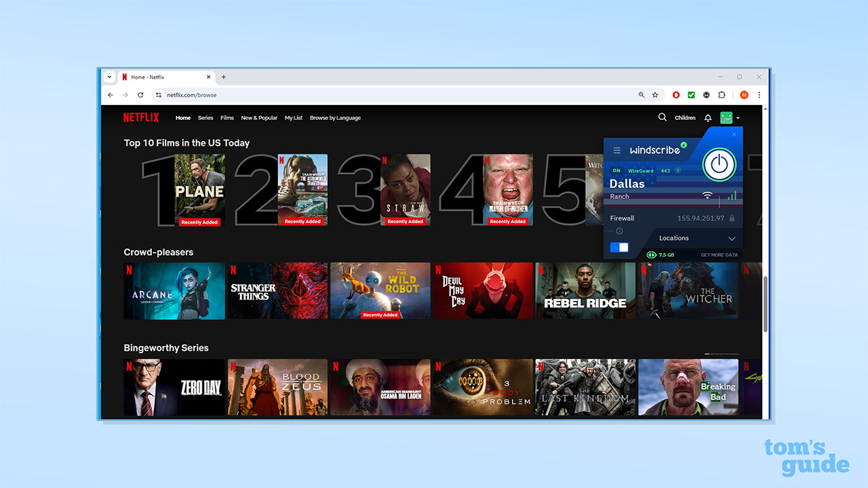Open the Blood of Zeus thumbnail

(277, 387)
